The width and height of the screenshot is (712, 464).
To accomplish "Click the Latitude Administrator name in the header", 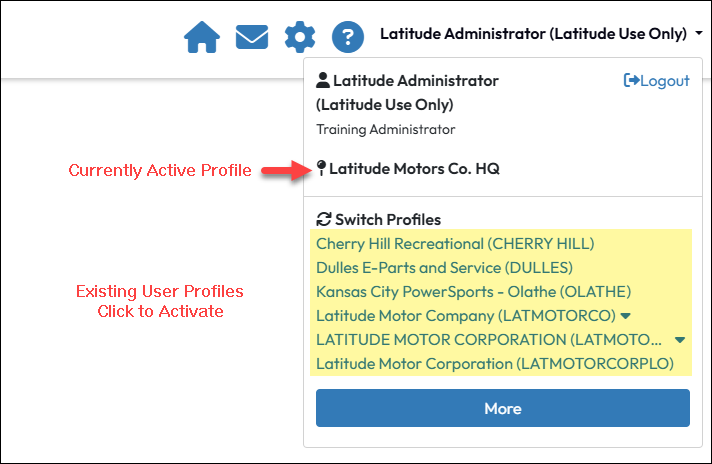I will coord(534,35).
